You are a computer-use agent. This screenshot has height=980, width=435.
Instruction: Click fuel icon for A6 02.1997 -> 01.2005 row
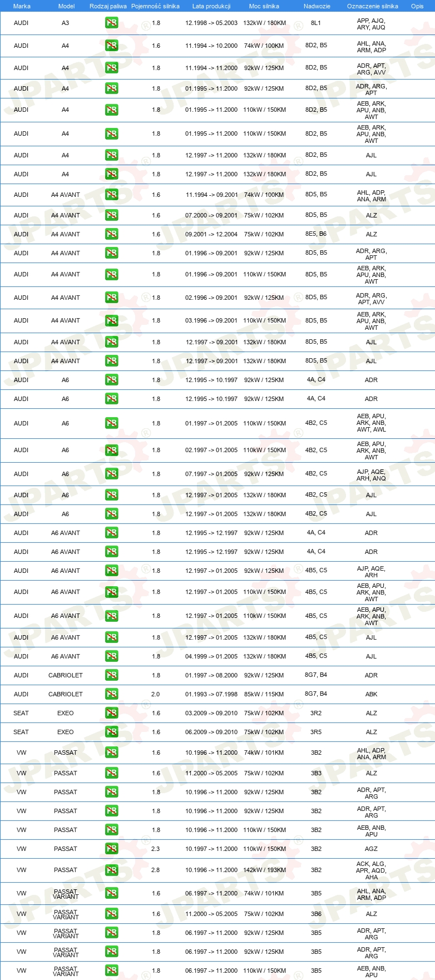coord(111,450)
